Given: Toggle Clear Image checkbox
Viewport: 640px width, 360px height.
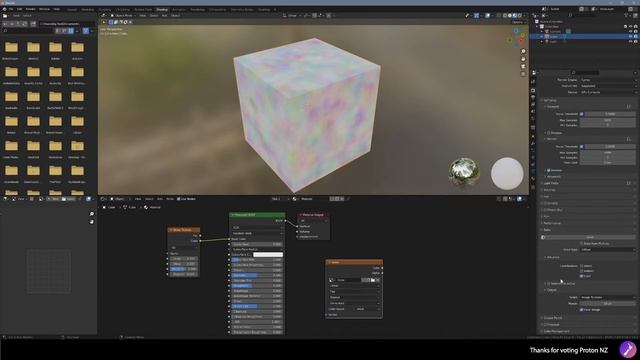Looking at the screenshot, I should [x=582, y=310].
